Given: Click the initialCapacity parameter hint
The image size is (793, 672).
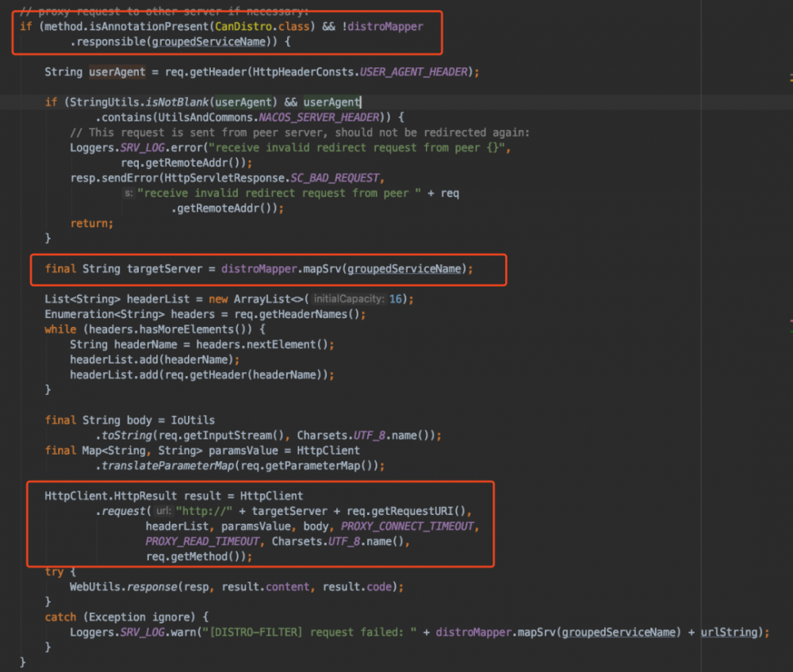Looking at the screenshot, I should [x=348, y=299].
